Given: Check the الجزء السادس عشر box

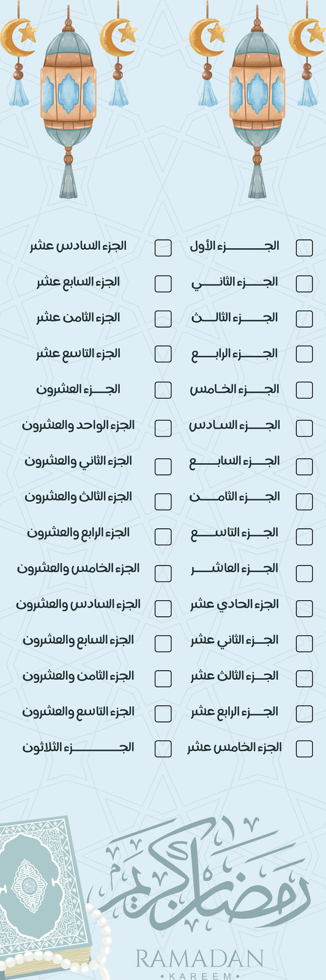Looking at the screenshot, I should point(163,247).
